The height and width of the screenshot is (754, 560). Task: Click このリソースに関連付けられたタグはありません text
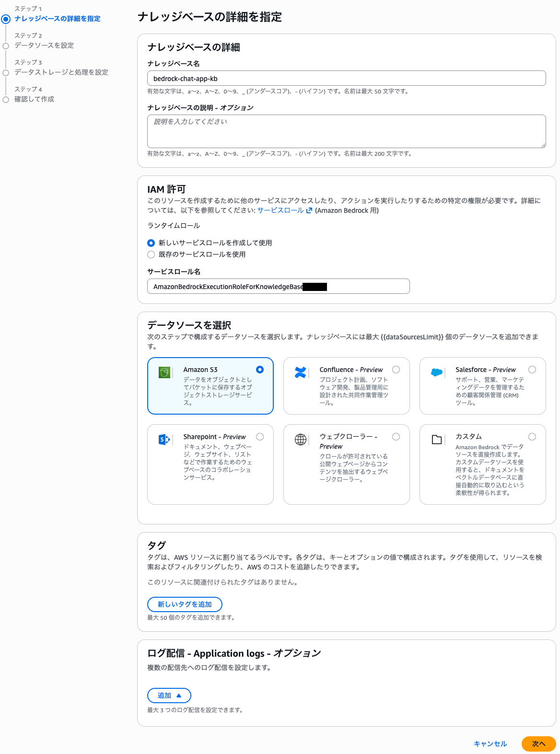pos(223,582)
